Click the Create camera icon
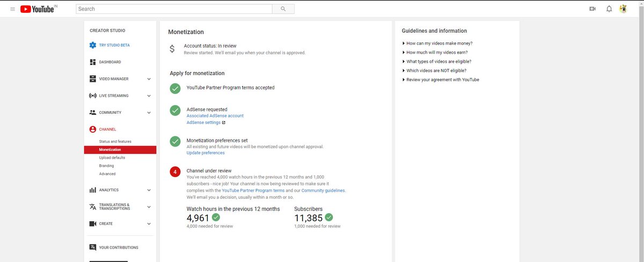The height and width of the screenshot is (262, 644). pos(93,223)
